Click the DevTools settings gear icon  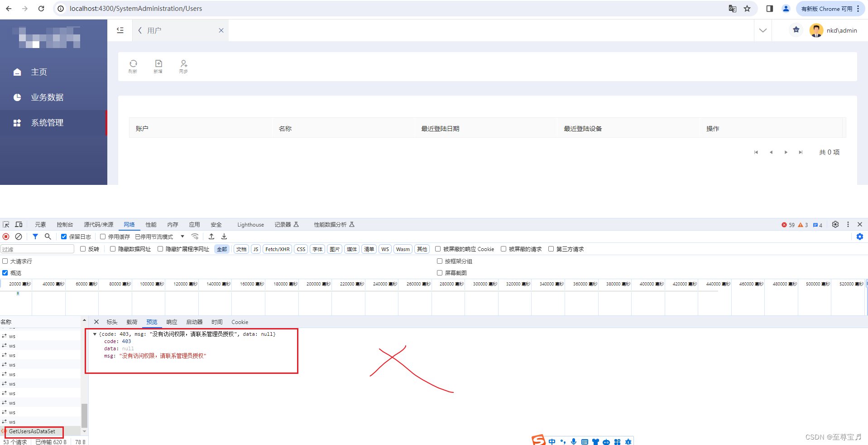(835, 224)
